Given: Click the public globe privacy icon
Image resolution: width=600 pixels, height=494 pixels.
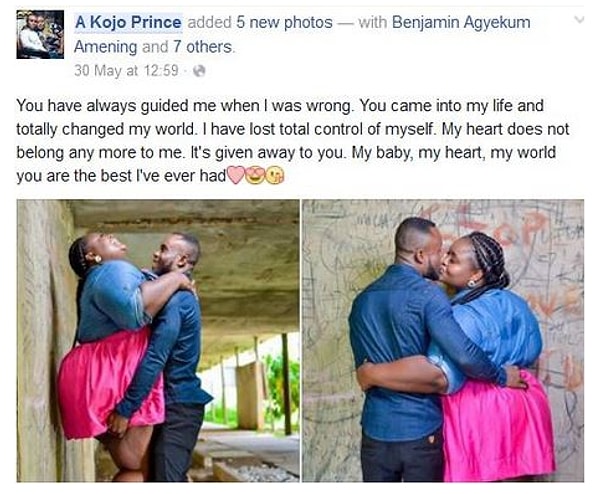Looking at the screenshot, I should [x=199, y=71].
